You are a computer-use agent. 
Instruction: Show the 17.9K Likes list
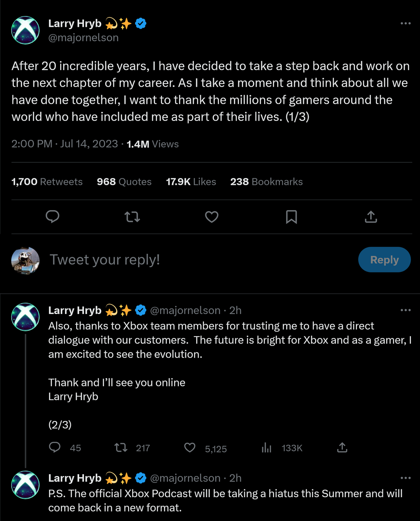pyautogui.click(x=191, y=182)
